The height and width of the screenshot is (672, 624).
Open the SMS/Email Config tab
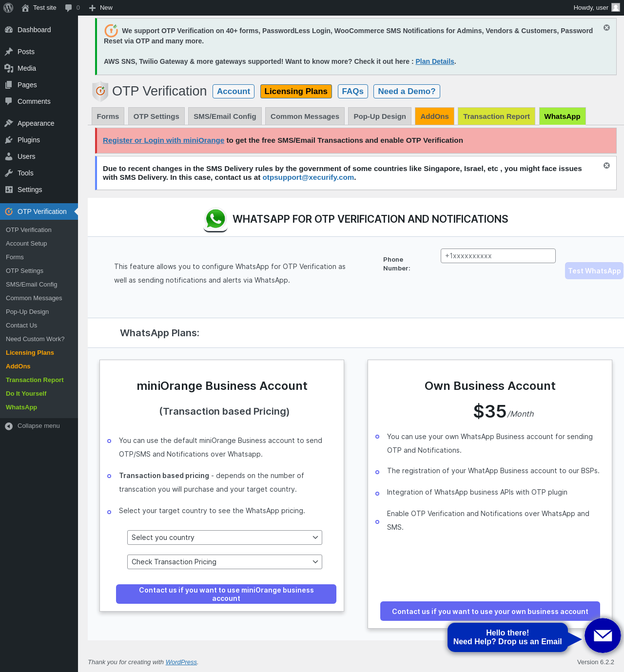(x=225, y=116)
